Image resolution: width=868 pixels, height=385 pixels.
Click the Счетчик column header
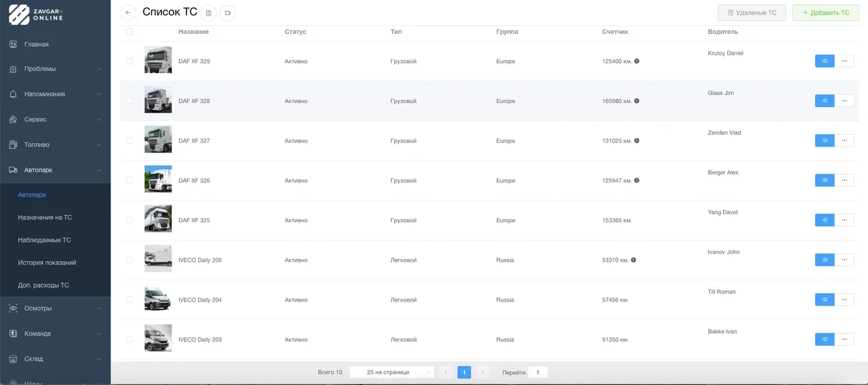tap(615, 32)
